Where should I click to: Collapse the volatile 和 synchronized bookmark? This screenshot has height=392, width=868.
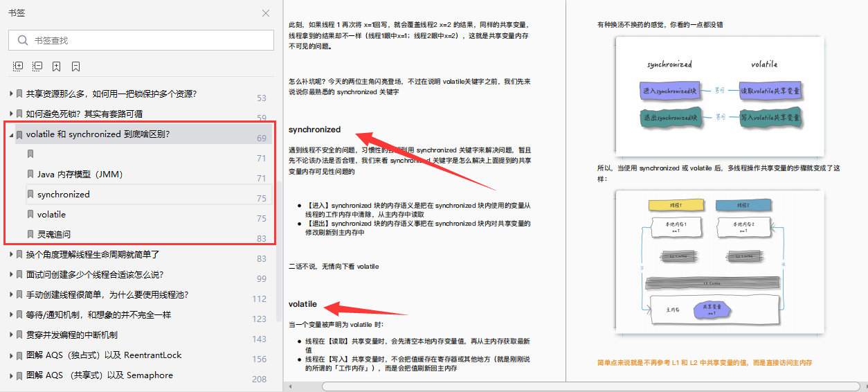[11, 134]
